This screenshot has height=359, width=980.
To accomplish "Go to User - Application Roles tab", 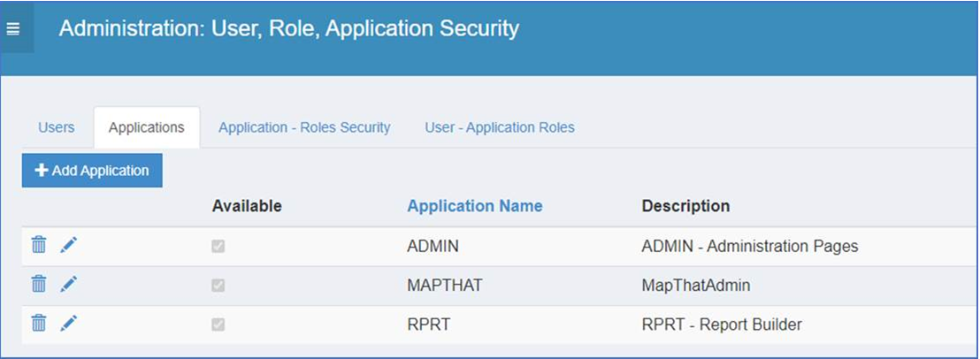I will pos(500,127).
